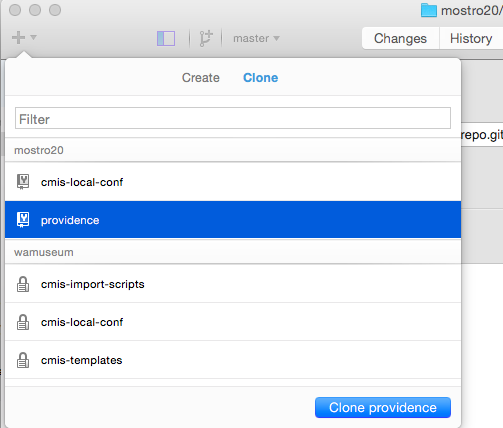The width and height of the screenshot is (503, 428).
Task: Click the plus add repository icon
Action: (19, 37)
